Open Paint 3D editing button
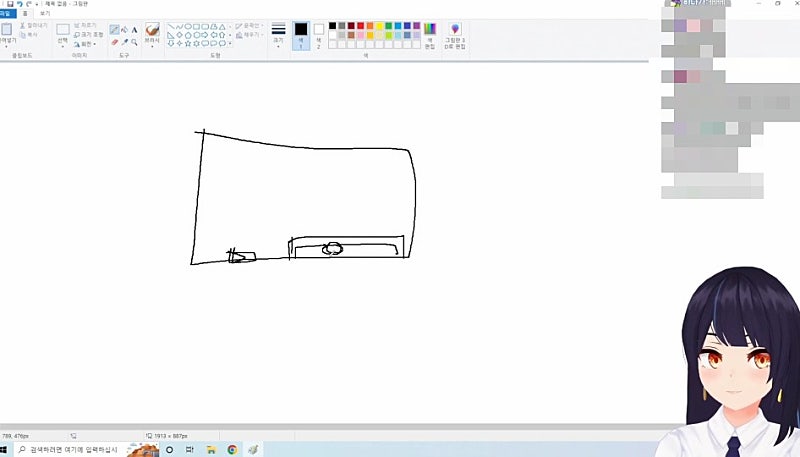 (455, 34)
